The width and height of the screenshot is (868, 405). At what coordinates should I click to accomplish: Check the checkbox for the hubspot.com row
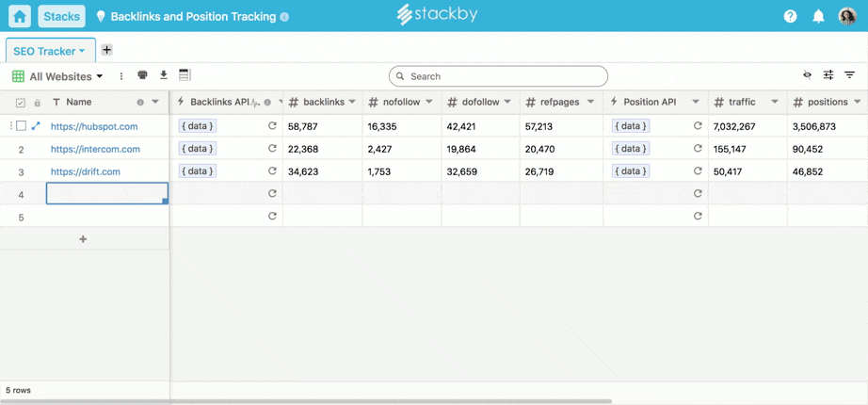[21, 125]
